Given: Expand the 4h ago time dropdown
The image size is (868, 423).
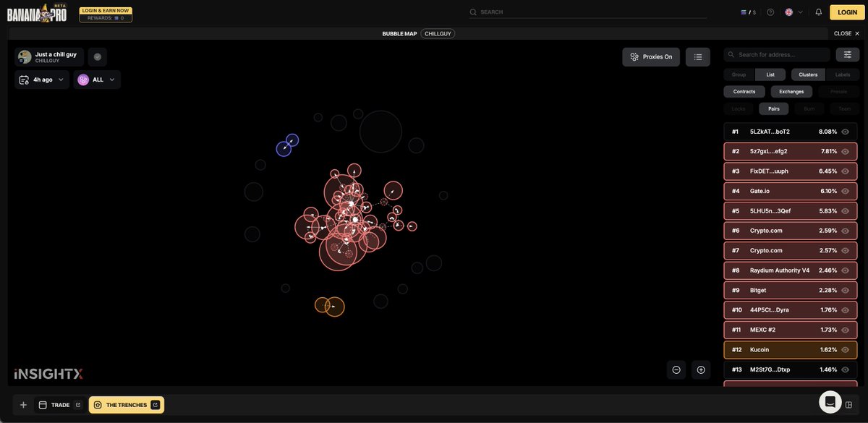Looking at the screenshot, I should click(x=42, y=80).
